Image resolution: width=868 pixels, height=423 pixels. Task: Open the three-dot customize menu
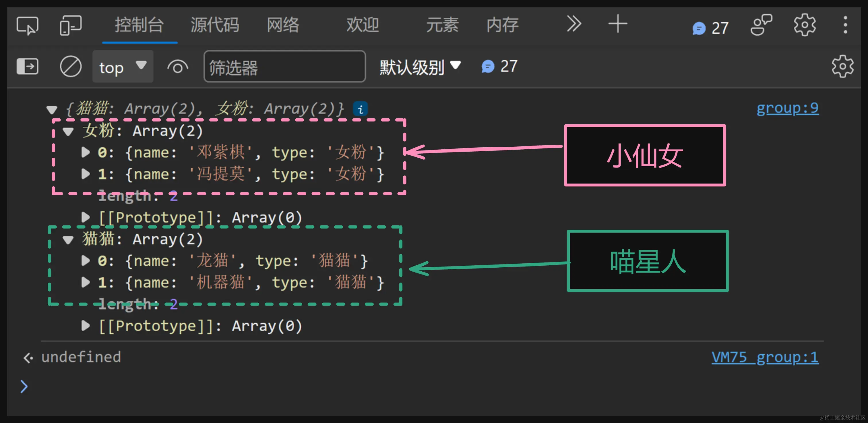pyautogui.click(x=845, y=25)
